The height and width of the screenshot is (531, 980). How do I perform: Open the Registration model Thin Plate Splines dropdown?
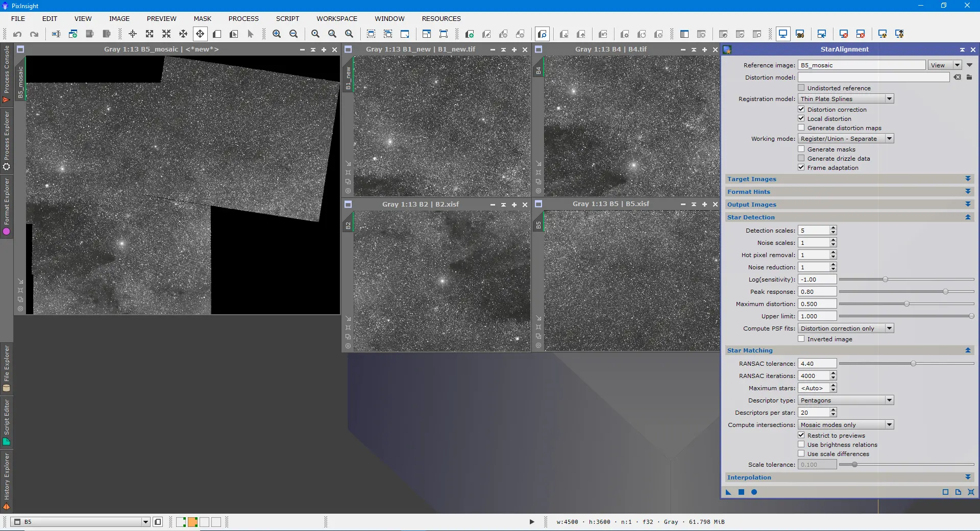click(x=846, y=99)
